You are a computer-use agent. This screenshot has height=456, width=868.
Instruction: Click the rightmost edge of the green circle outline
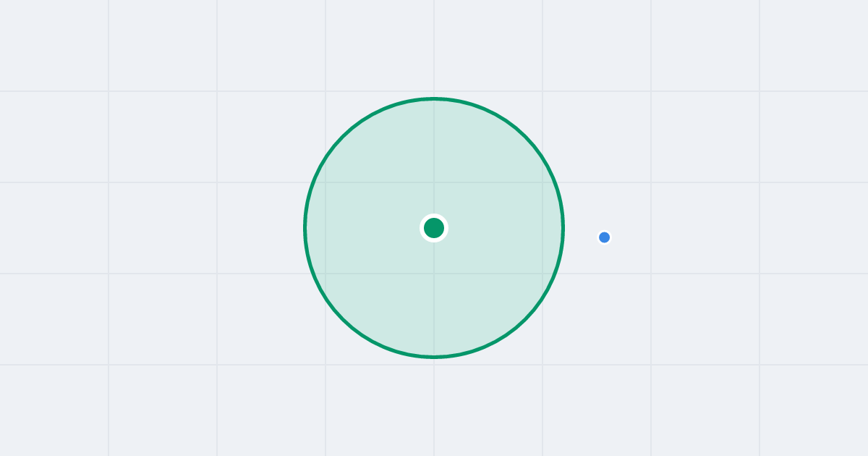pyautogui.click(x=563, y=228)
